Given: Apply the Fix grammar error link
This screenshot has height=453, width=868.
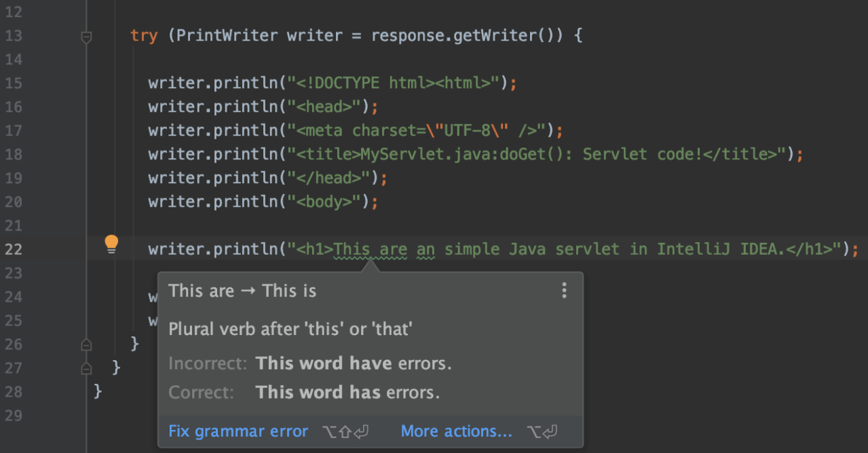Looking at the screenshot, I should 238,431.
